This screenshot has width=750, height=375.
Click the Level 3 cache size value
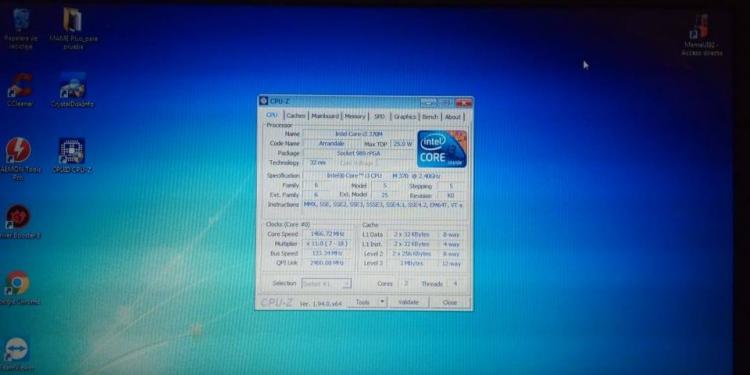coord(411,263)
